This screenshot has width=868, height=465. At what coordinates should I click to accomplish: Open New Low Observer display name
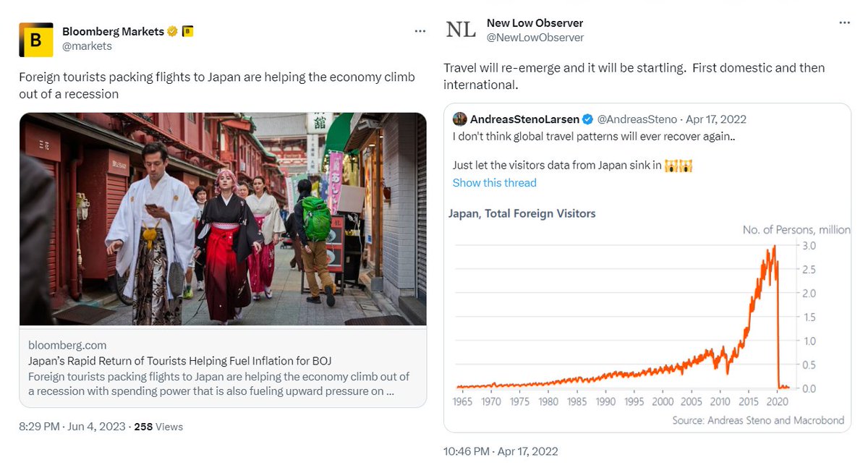coord(535,23)
